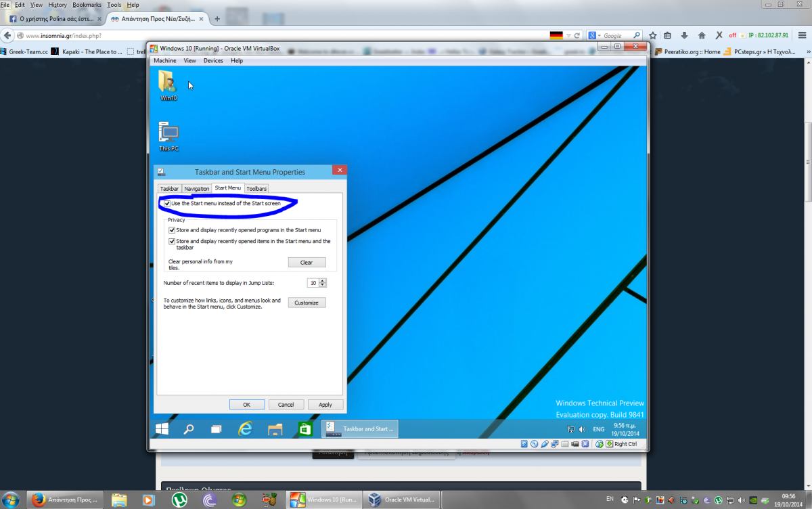Viewport: 812px width, 509px height.
Task: Click the Firefox page vertical scrollbar
Action: [x=807, y=161]
